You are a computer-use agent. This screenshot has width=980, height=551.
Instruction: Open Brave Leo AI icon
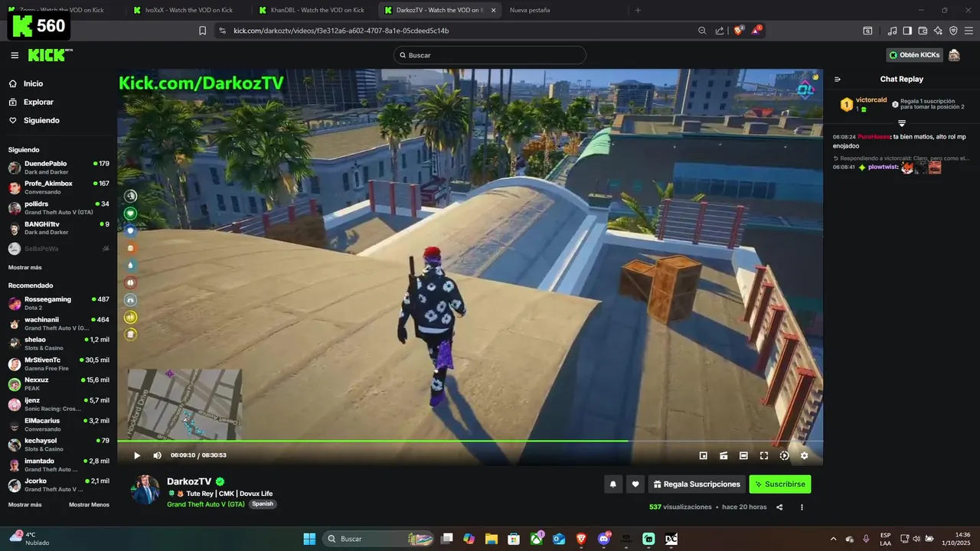tap(938, 31)
